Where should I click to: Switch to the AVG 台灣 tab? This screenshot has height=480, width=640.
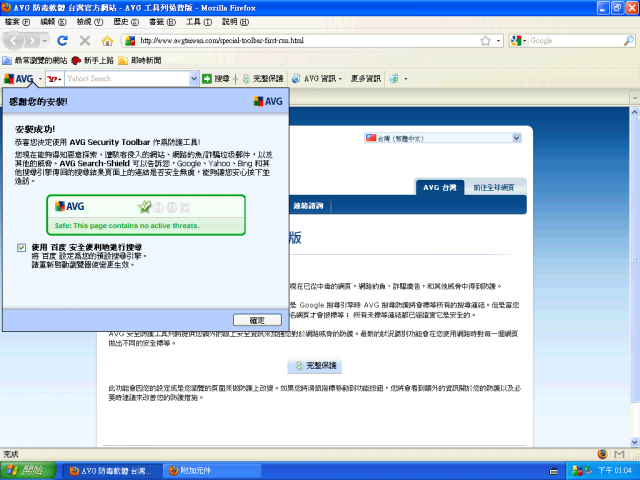coord(440,188)
